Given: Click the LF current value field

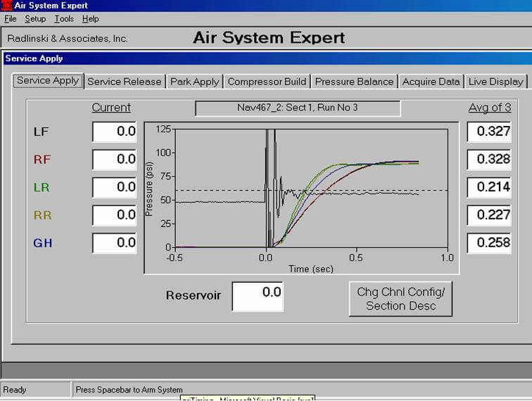Looking at the screenshot, I should tap(115, 132).
